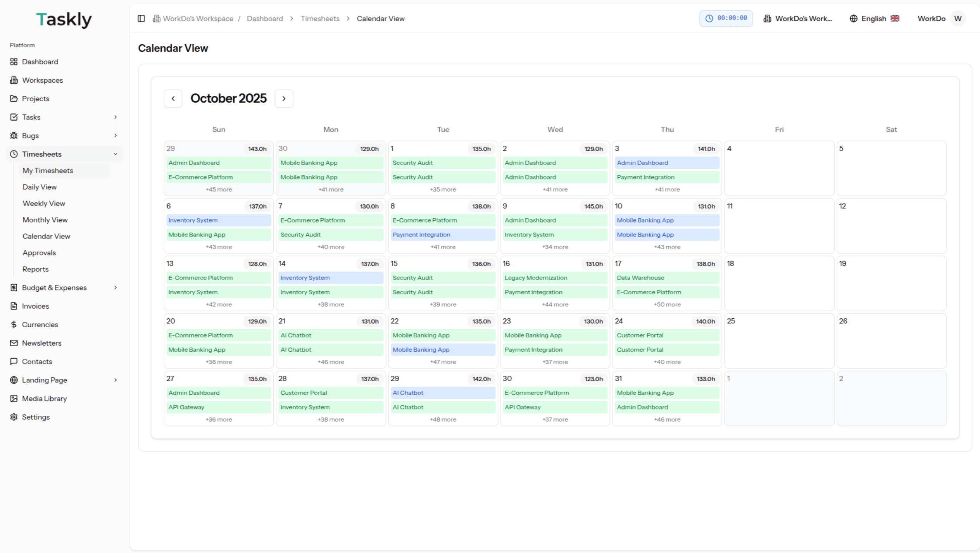This screenshot has height=553, width=980.
Task: Expand the Landing Page chevron
Action: [115, 380]
